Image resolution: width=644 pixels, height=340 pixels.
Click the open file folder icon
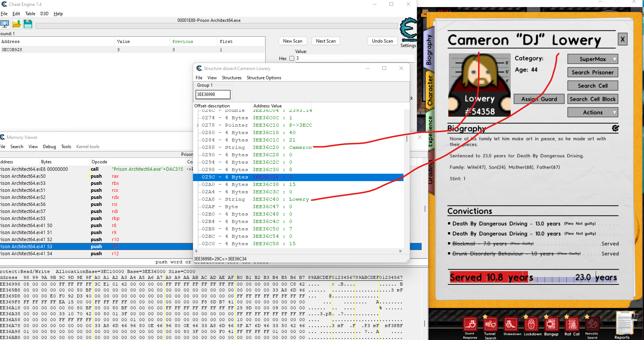[x=17, y=24]
